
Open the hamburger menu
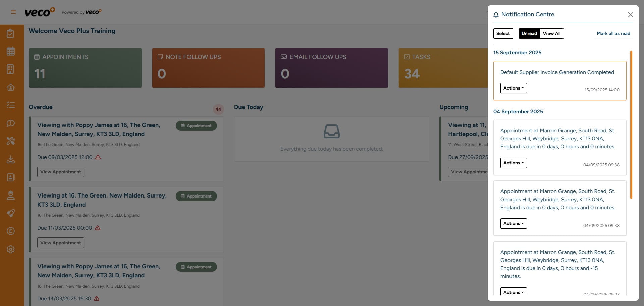coord(13,12)
